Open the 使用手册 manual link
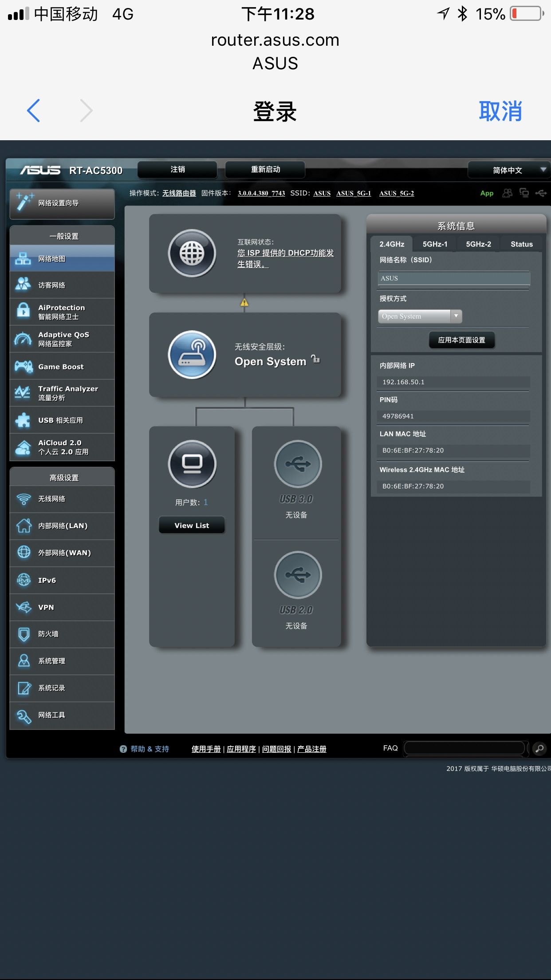This screenshot has height=980, width=551. 206,749
